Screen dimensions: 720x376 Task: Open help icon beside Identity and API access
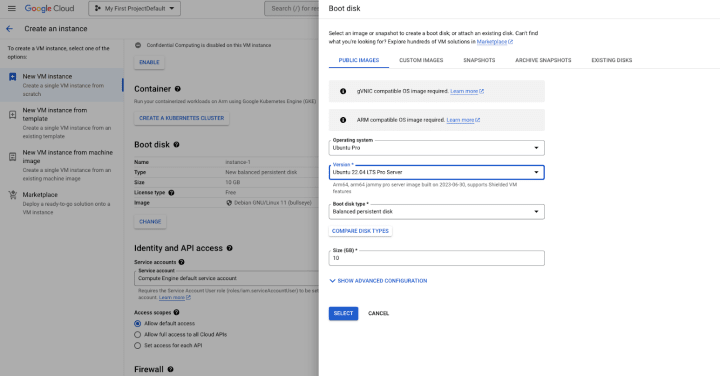(230, 248)
